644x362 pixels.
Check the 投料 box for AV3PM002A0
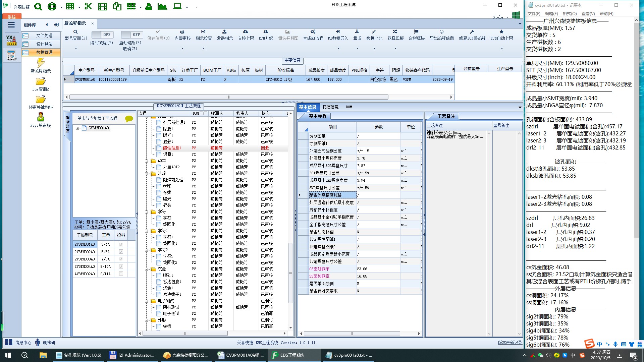(x=121, y=274)
